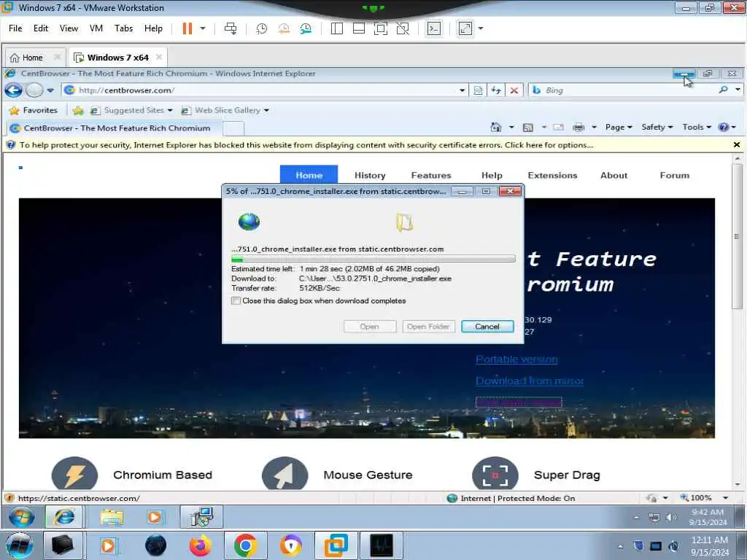Click the guest volume speaker tray icon
Viewport: 747px width, 560px height.
(671, 517)
